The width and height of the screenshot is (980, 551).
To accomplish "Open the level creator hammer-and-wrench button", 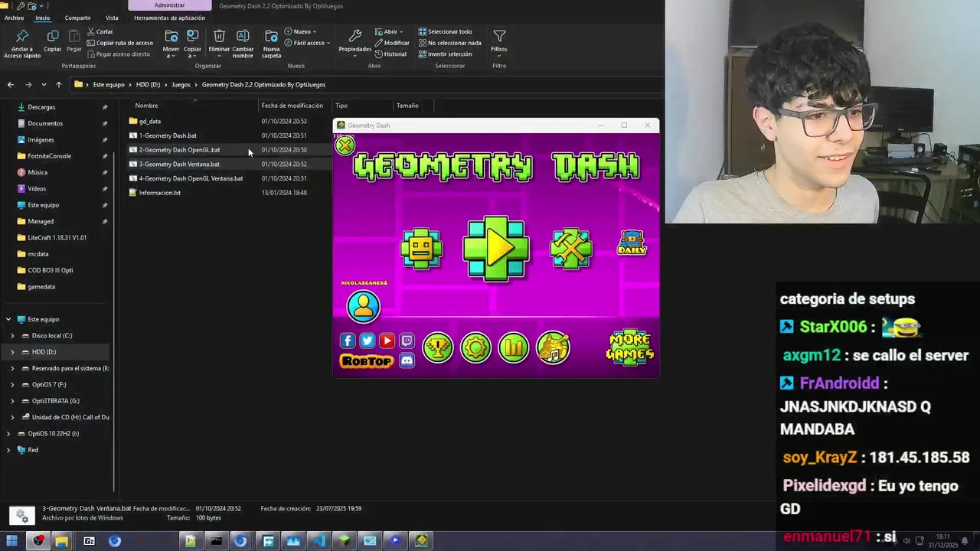I will point(570,248).
